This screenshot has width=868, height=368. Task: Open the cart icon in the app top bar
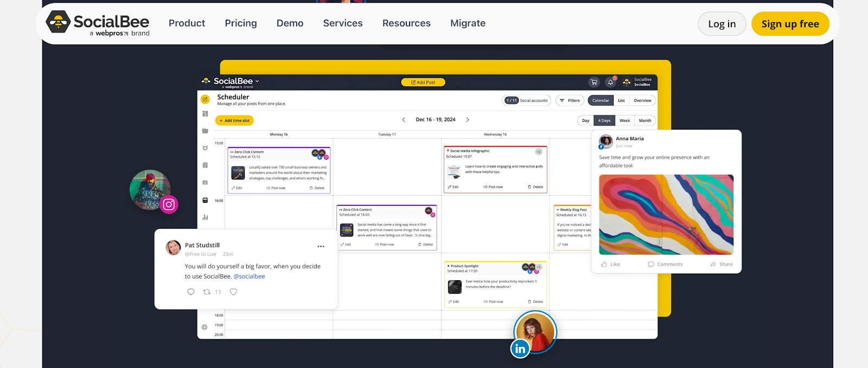point(594,82)
